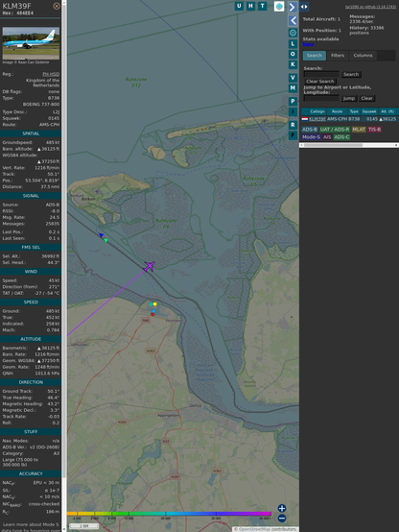This screenshot has height=532, width=399.
Task: Select the green marker near Borkum
Action: pyautogui.click(x=106, y=241)
